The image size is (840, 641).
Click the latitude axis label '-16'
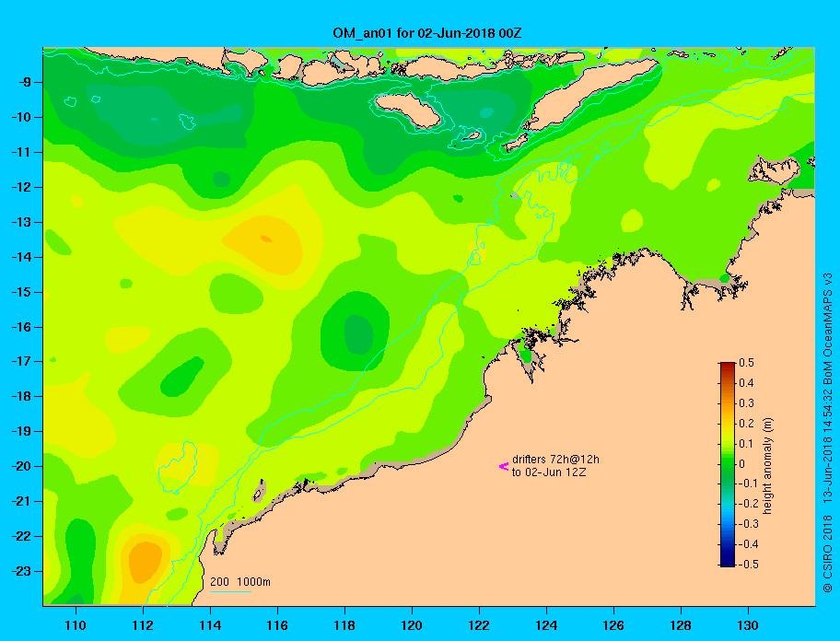(20, 327)
